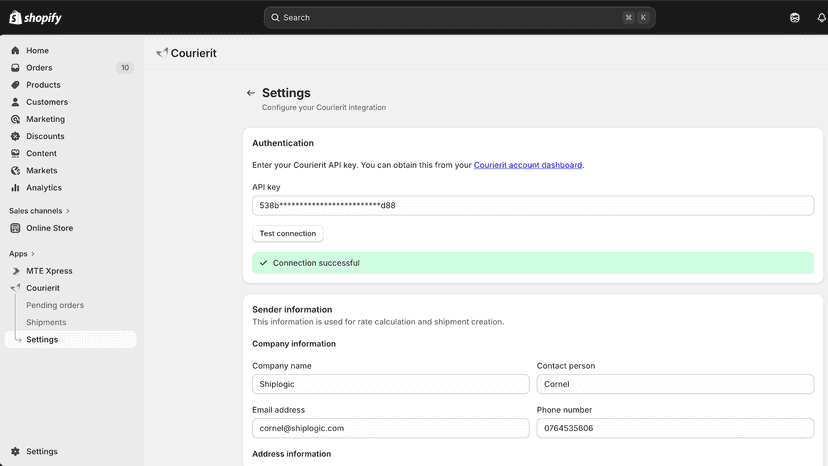
Task: Click the Courierit app icon in sidebar
Action: (15, 288)
